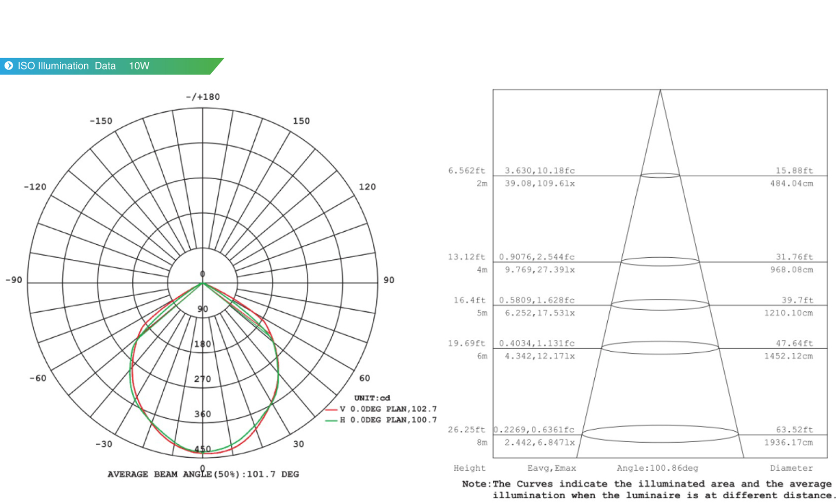Click the '26.25ft' height label

click(x=467, y=430)
